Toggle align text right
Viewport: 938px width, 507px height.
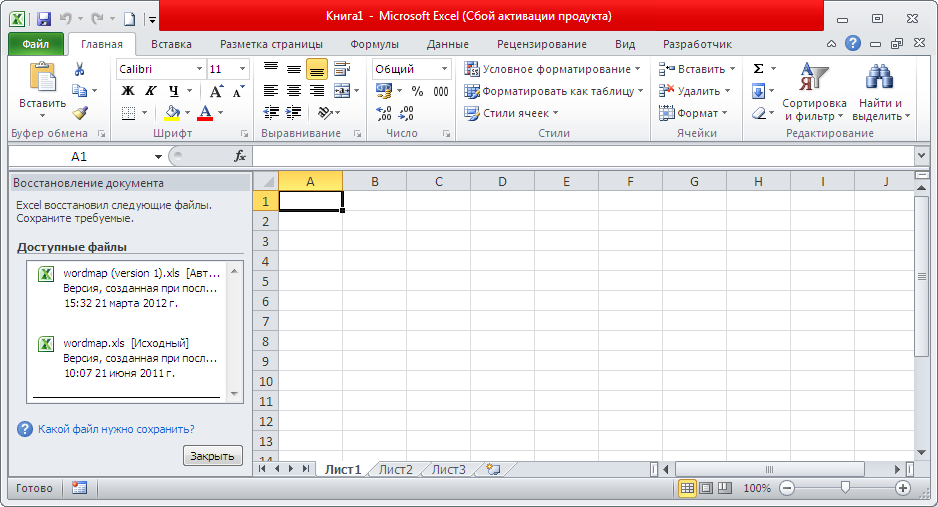(x=316, y=91)
